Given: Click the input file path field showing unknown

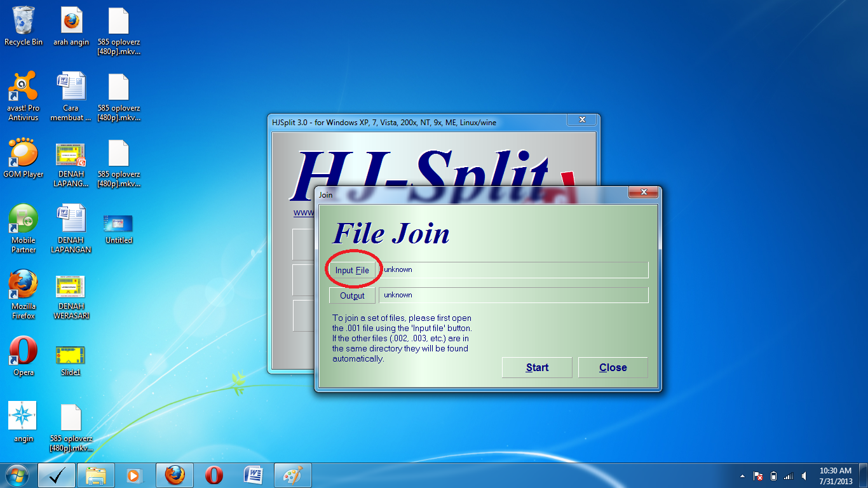Looking at the screenshot, I should coord(513,270).
